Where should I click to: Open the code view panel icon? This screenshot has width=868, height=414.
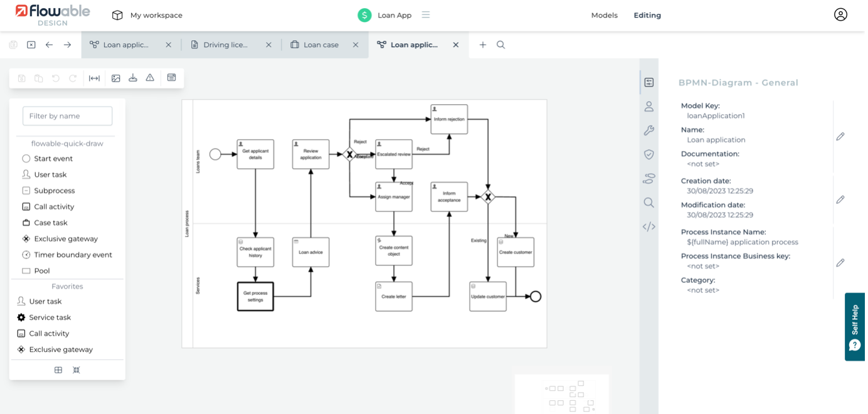pyautogui.click(x=648, y=227)
